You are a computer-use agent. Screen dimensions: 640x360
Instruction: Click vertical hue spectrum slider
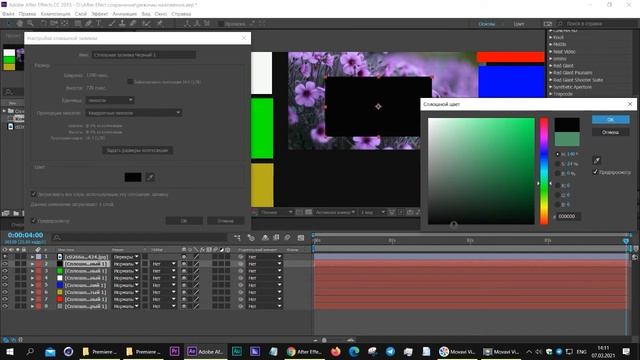tap(544, 171)
